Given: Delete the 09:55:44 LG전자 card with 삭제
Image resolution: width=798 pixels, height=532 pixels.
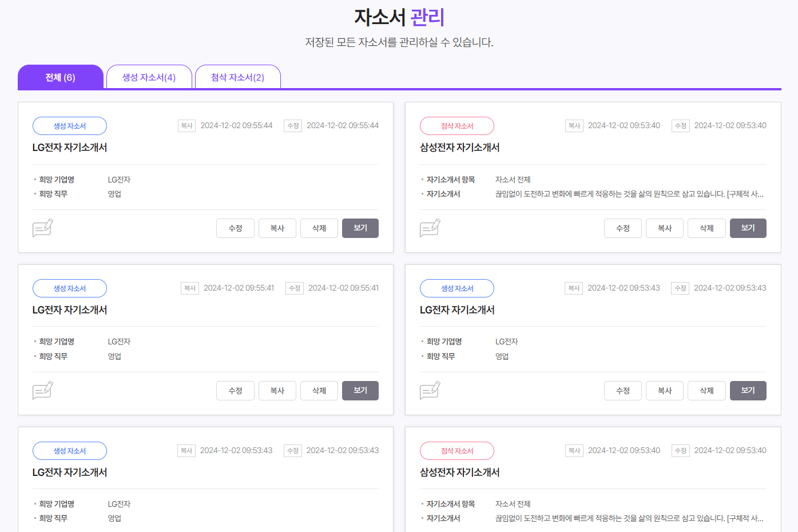Looking at the screenshot, I should pos(319,228).
